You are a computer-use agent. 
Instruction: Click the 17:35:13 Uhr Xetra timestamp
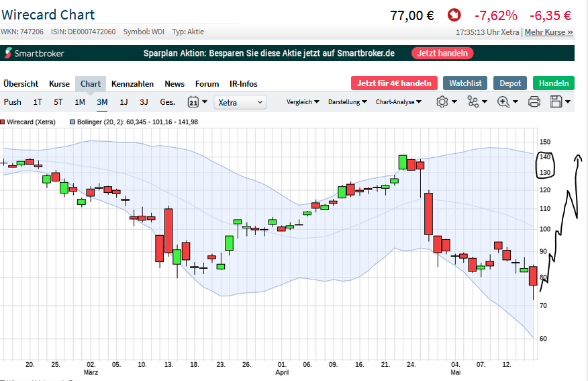pos(487,32)
